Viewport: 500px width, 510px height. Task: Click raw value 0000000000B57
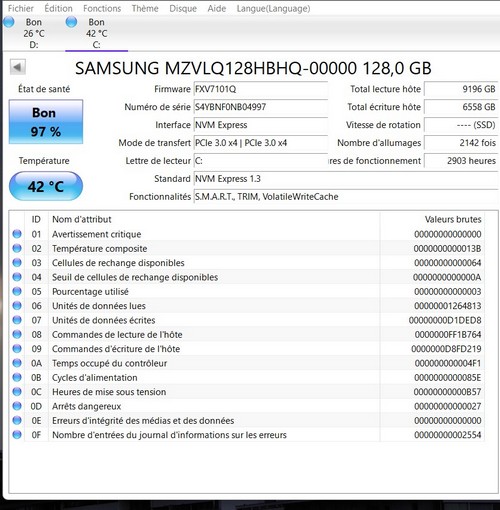coord(447,392)
